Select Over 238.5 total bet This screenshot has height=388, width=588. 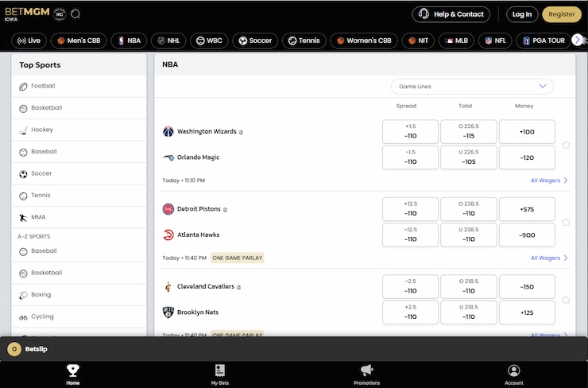tap(469, 209)
